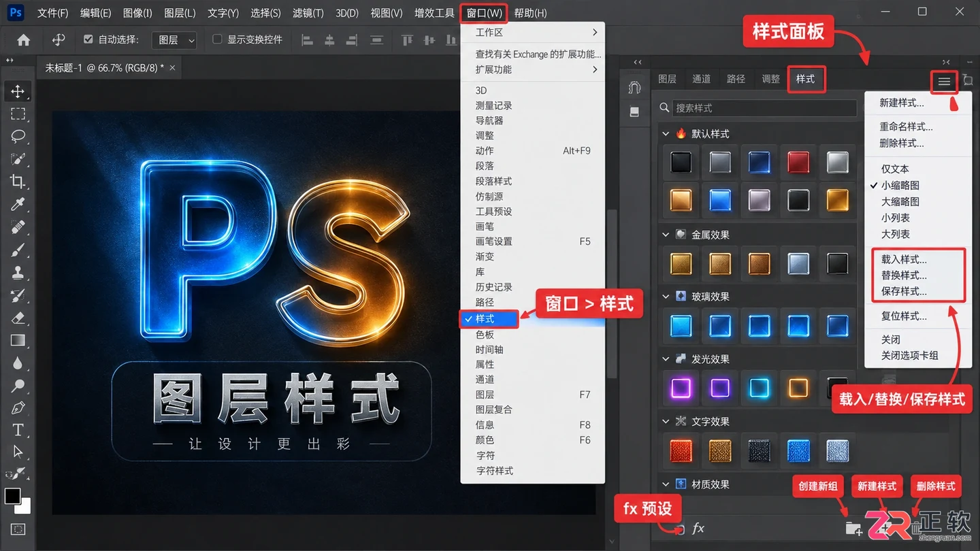
Task: Switch to 大缩略图 view
Action: tap(900, 201)
